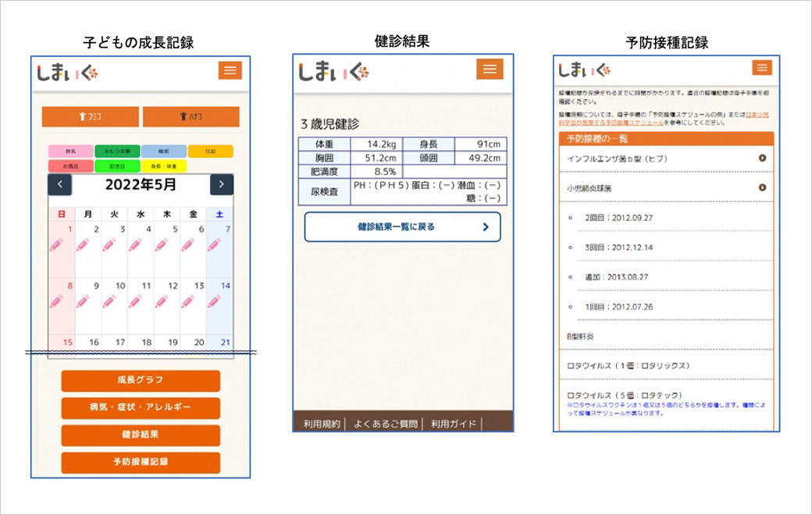Image resolution: width=812 pixels, height=515 pixels.
Task: Open 利用規約 footer link
Action: 322,424
